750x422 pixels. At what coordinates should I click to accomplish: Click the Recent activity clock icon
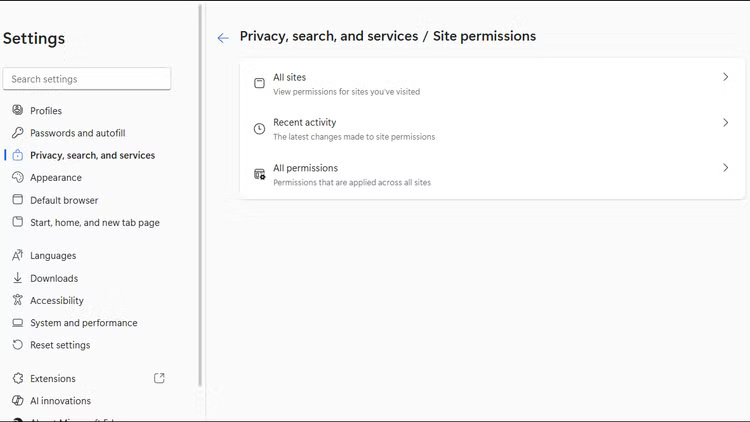point(259,129)
